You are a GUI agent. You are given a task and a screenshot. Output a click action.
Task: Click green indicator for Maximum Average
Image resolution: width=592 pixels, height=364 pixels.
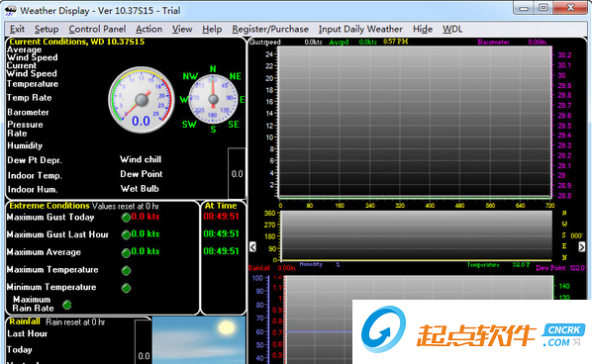click(126, 253)
